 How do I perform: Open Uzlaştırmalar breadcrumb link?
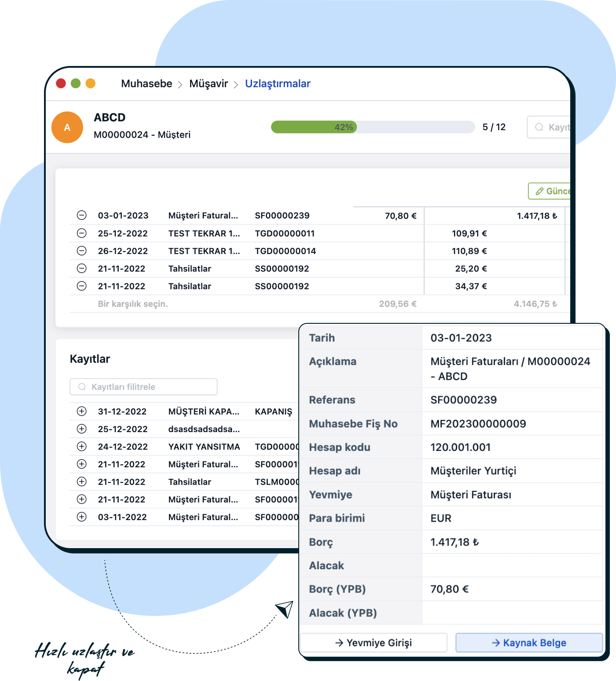pyautogui.click(x=278, y=84)
